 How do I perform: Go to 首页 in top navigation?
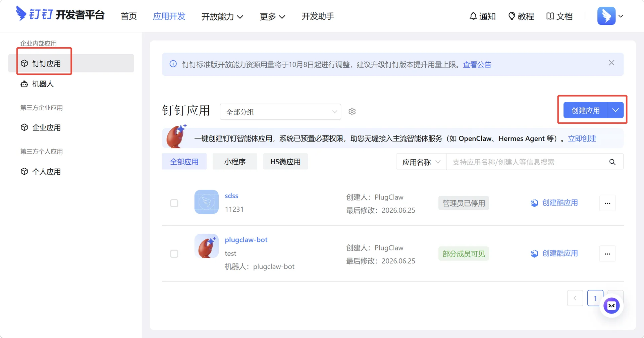(x=129, y=16)
